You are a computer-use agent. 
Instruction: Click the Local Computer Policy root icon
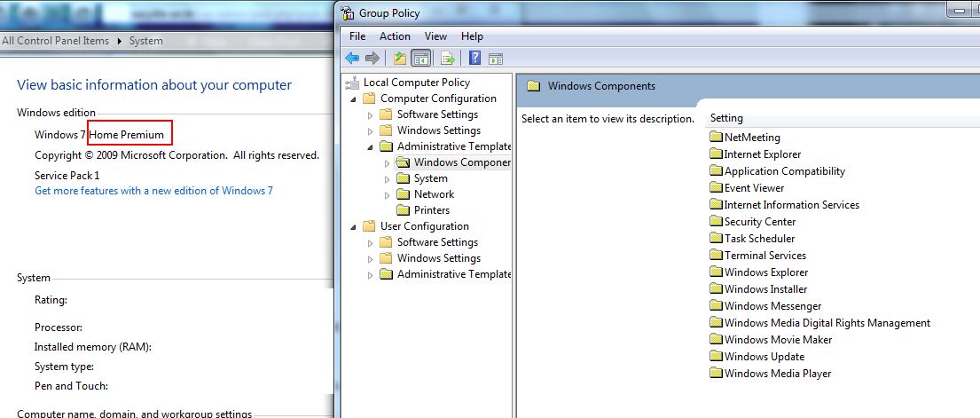pos(352,83)
